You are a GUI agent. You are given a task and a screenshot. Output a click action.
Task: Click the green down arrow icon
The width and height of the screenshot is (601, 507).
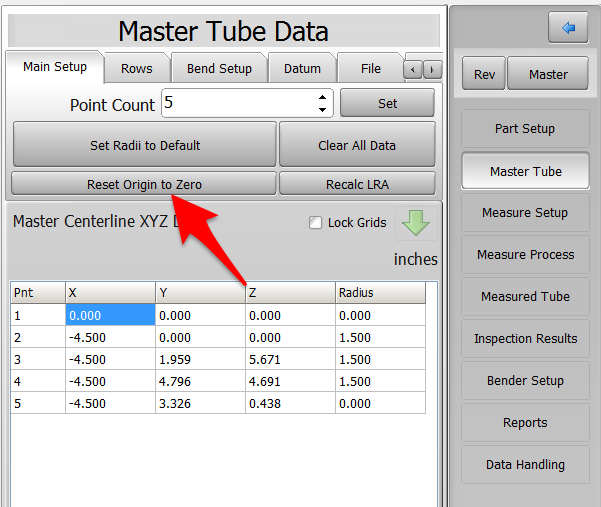tap(415, 222)
